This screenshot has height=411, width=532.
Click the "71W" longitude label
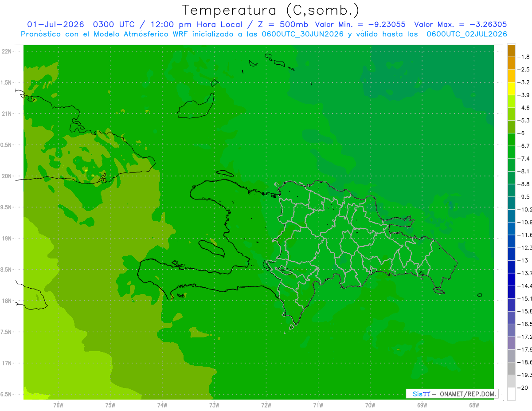(x=318, y=405)
